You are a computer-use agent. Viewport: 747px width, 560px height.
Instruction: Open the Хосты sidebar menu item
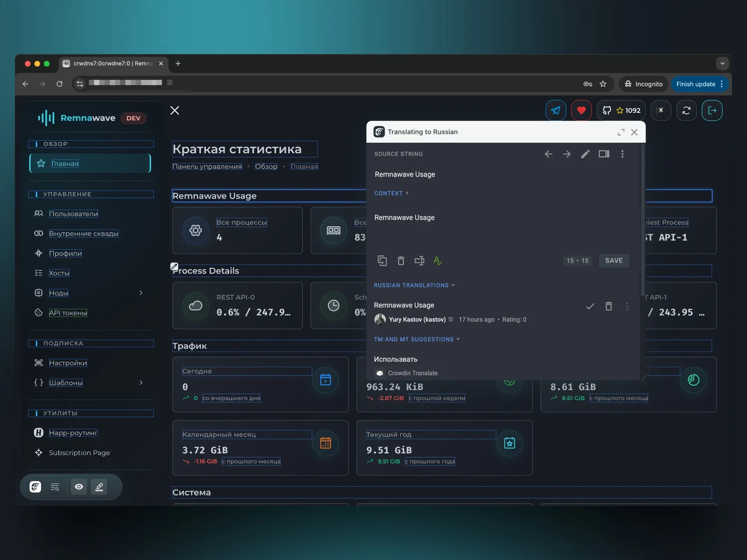click(x=59, y=273)
